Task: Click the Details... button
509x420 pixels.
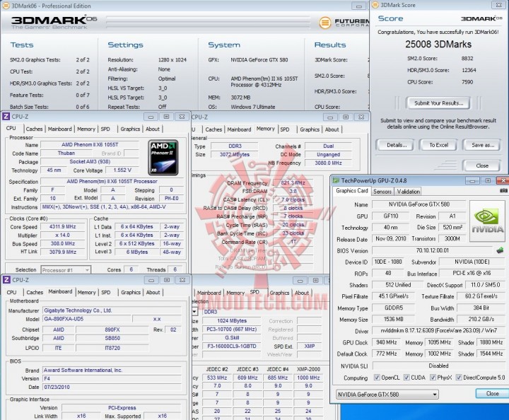Action: pos(397,145)
